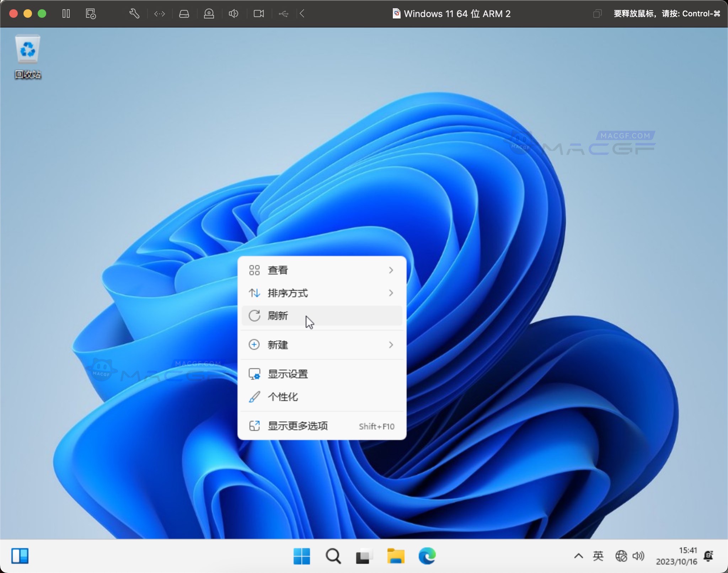The image size is (728, 573).
Task: Open VM settings via the wrench icon
Action: click(x=134, y=14)
